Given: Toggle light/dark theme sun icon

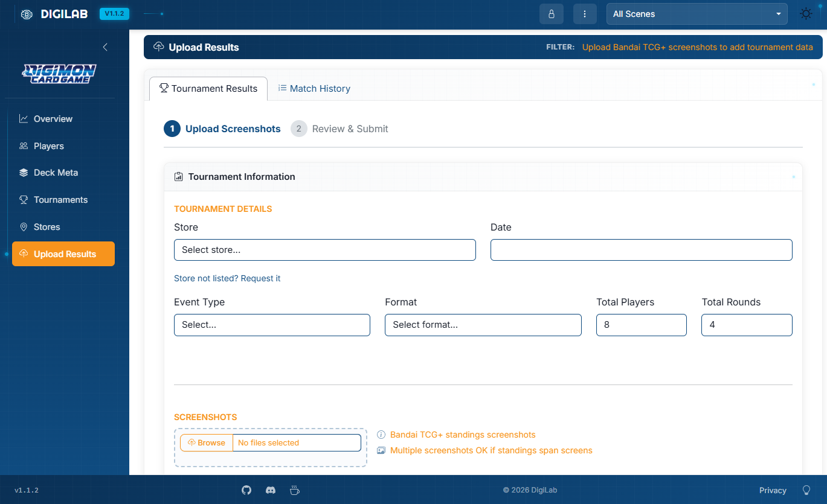Looking at the screenshot, I should coord(806,14).
